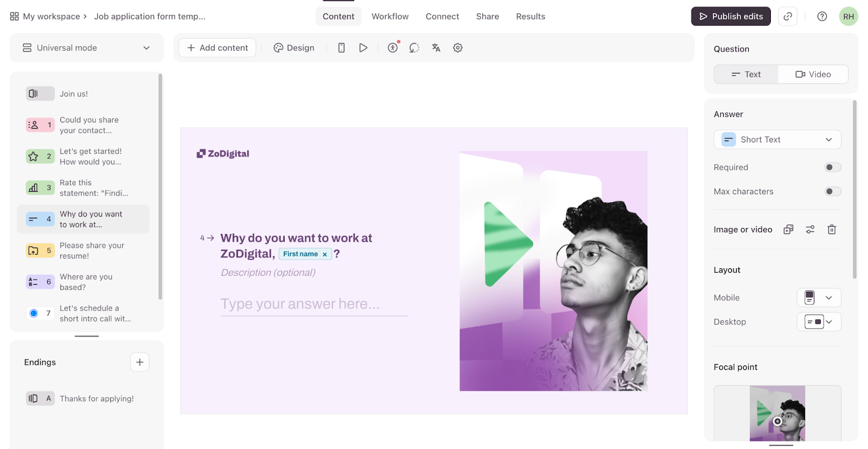
Task: Switch to the Results tab
Action: 531,16
